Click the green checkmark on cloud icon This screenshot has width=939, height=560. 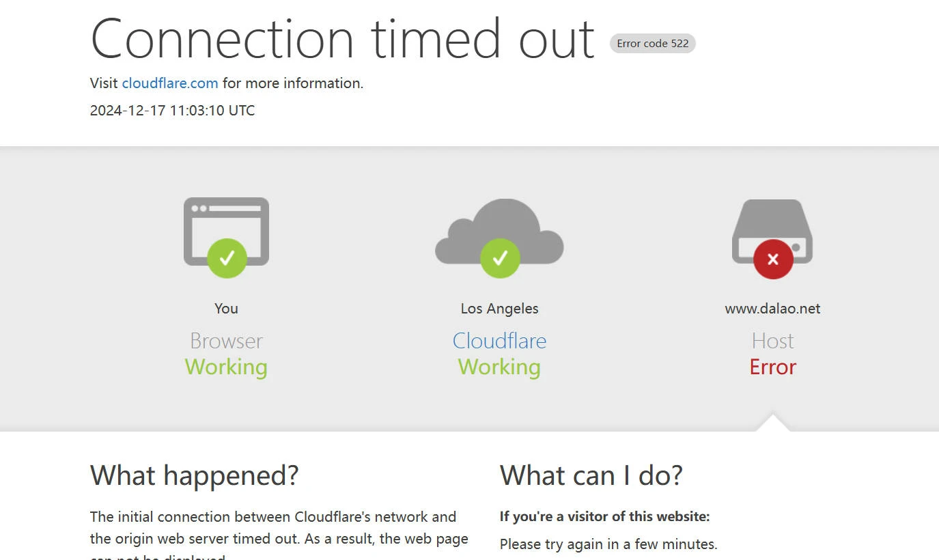pos(500,258)
